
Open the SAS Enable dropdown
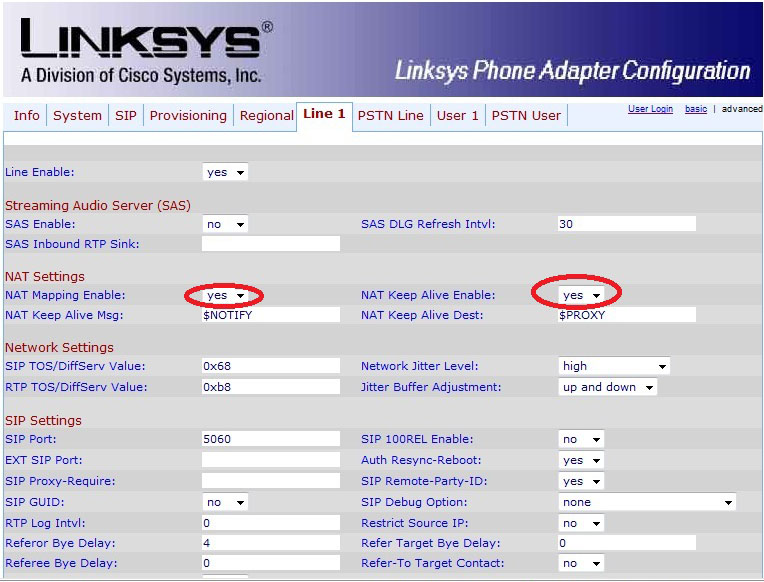(225, 224)
